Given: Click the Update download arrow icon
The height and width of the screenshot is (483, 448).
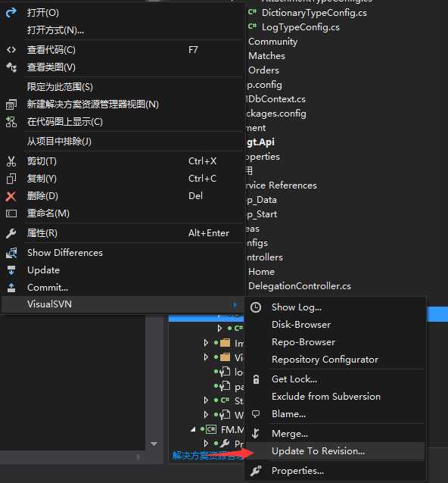Looking at the screenshot, I should [x=11, y=270].
